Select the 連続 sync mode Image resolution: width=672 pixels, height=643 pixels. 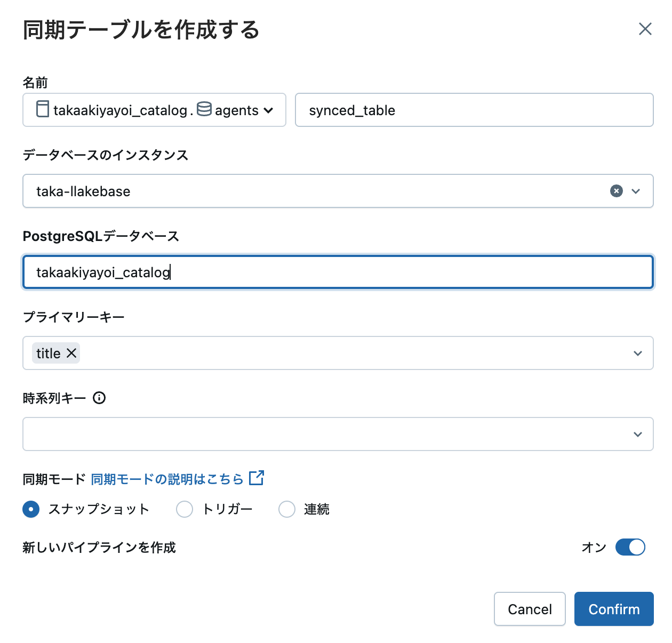pos(287,509)
